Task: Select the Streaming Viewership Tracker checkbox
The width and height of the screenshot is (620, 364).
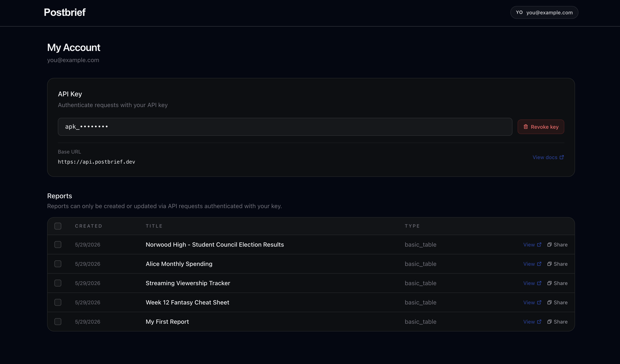Action: [x=58, y=283]
